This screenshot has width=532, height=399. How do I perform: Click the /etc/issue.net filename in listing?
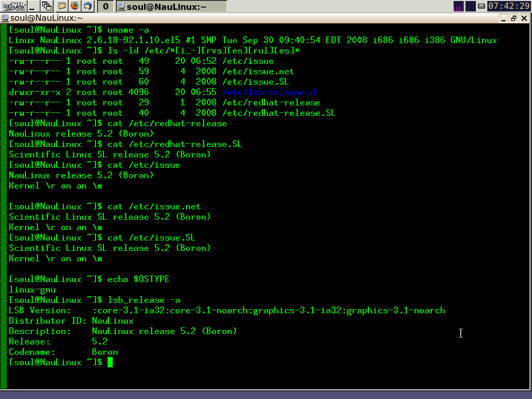[x=258, y=72]
